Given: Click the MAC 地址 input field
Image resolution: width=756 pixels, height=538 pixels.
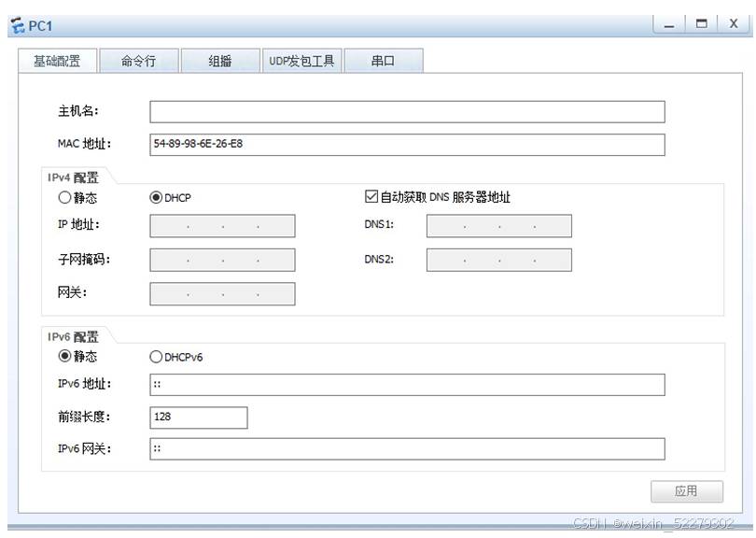Looking at the screenshot, I should [408, 145].
